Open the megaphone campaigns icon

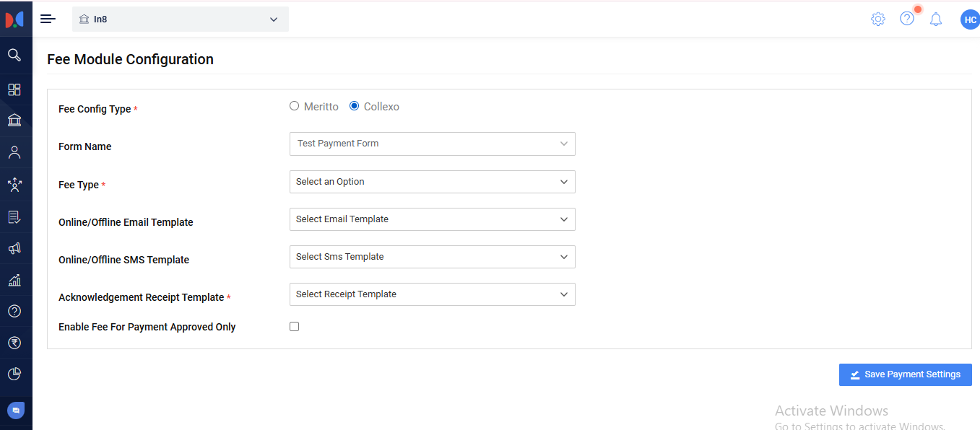[14, 248]
